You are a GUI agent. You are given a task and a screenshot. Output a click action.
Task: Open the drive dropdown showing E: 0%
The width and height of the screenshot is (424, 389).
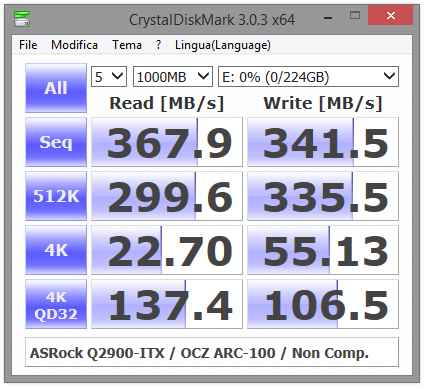[308, 77]
